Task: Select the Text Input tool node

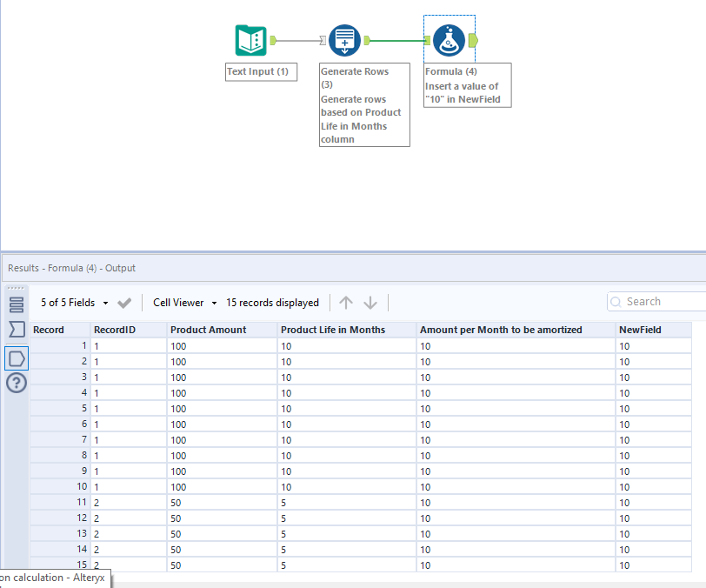Action: click(x=250, y=40)
